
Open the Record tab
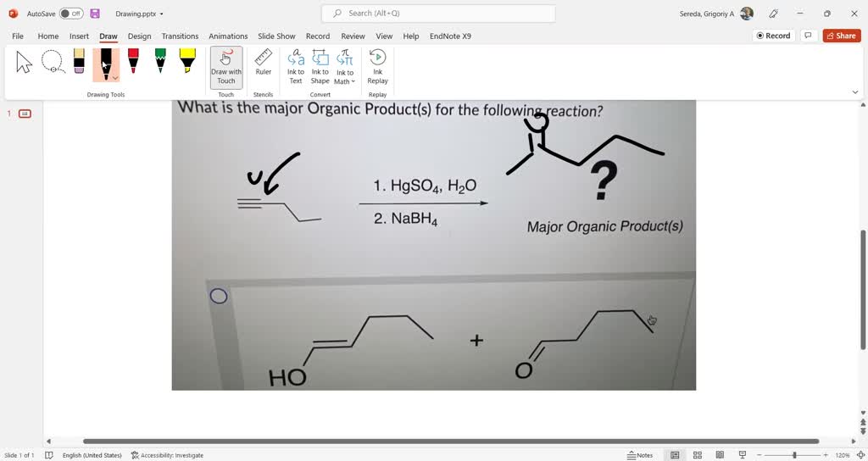click(318, 36)
